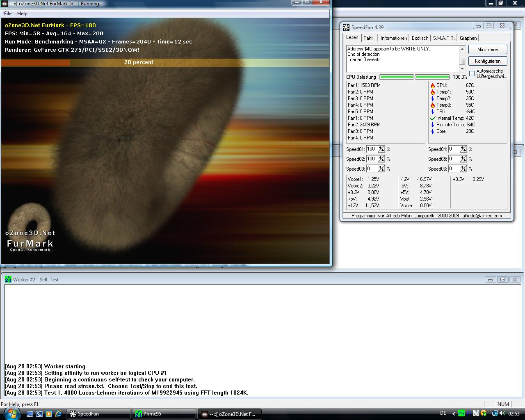Adjust the Speed05 spinner arrows

pos(463,159)
